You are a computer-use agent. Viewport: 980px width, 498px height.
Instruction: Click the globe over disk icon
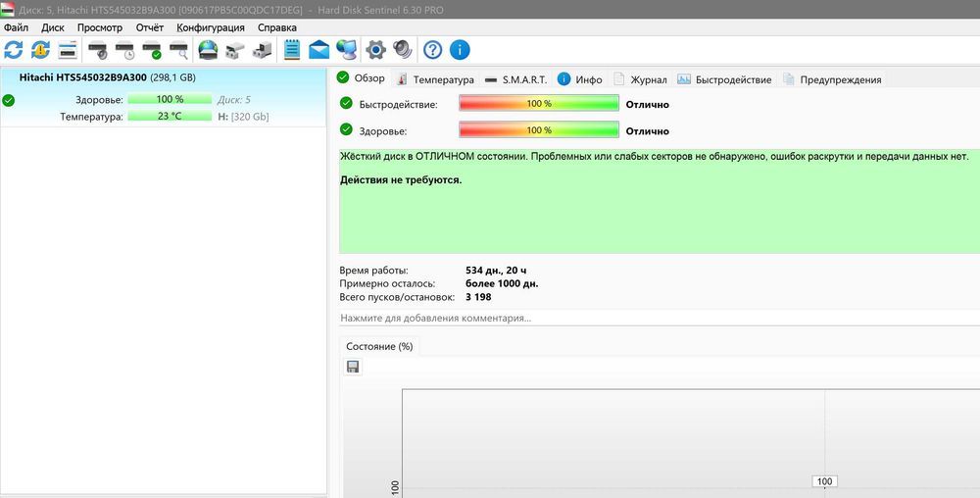[x=208, y=50]
